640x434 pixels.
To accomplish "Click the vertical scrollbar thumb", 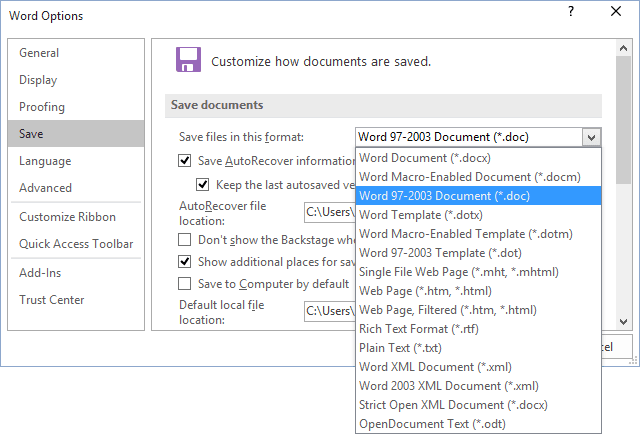I will point(623,120).
